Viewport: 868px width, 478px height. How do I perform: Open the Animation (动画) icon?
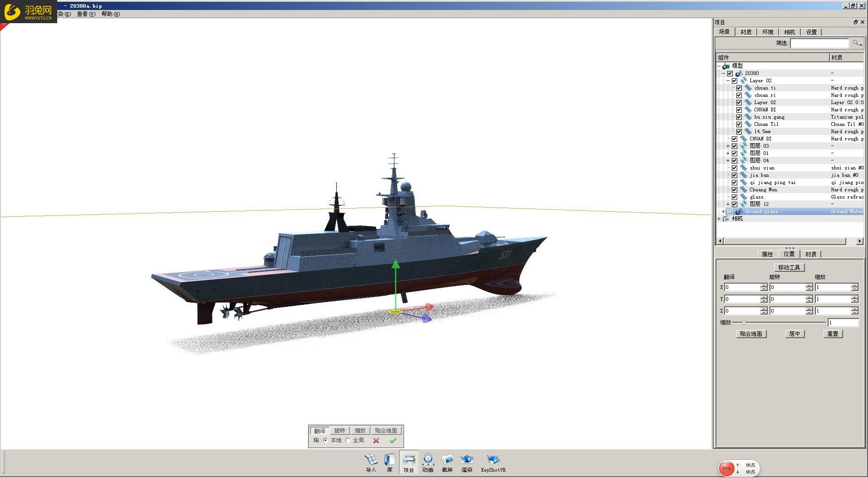(x=428, y=460)
